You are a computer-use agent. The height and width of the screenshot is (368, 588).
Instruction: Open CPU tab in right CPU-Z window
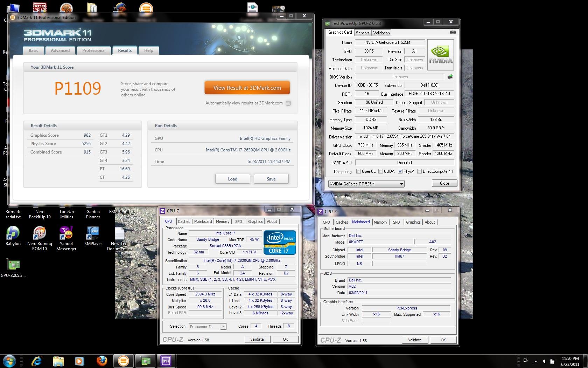(326, 222)
